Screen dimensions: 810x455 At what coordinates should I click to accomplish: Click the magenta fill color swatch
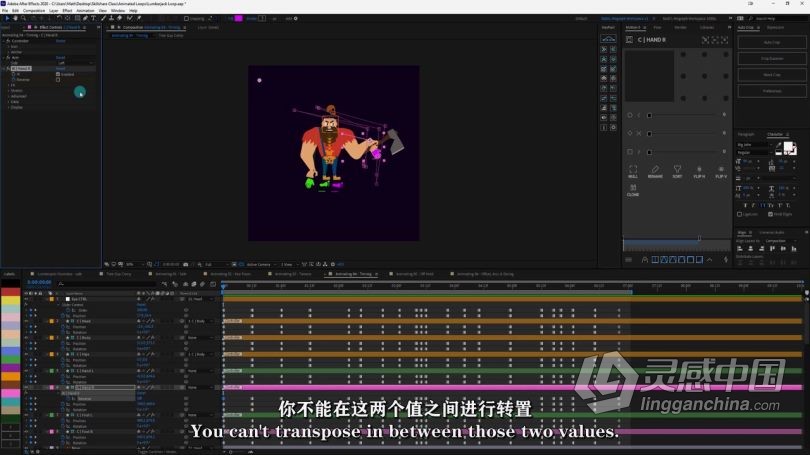(238, 18)
